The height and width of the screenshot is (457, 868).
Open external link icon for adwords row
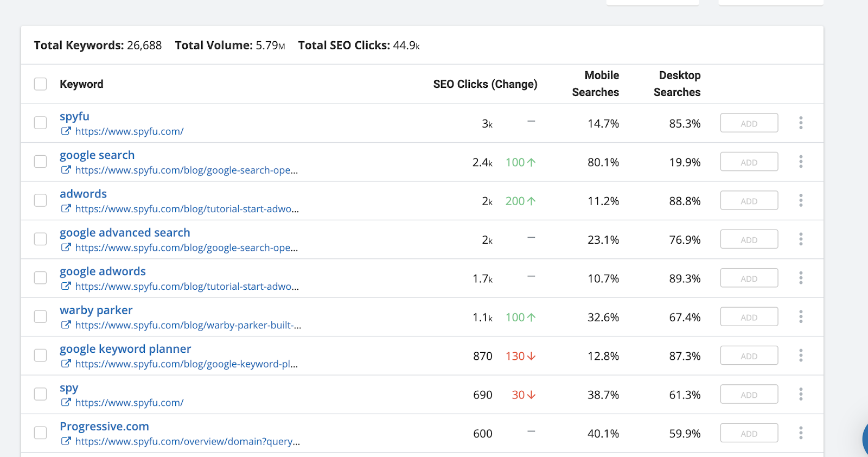66,208
